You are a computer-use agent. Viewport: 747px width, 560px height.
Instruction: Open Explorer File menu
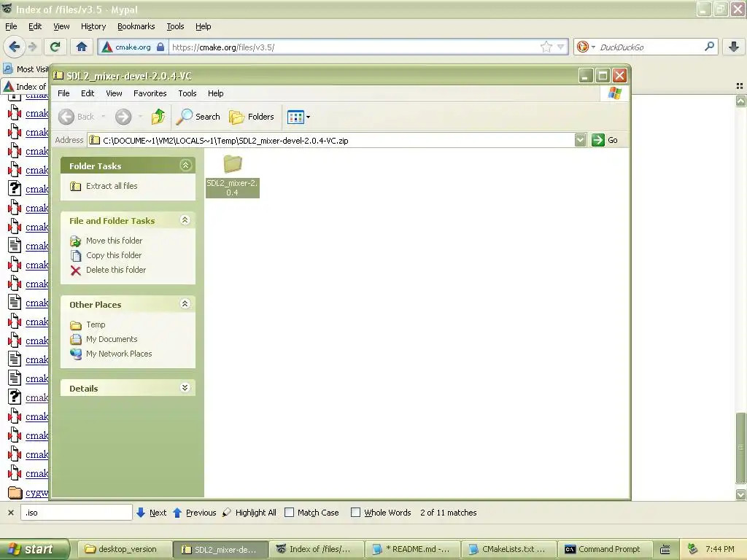[63, 93]
